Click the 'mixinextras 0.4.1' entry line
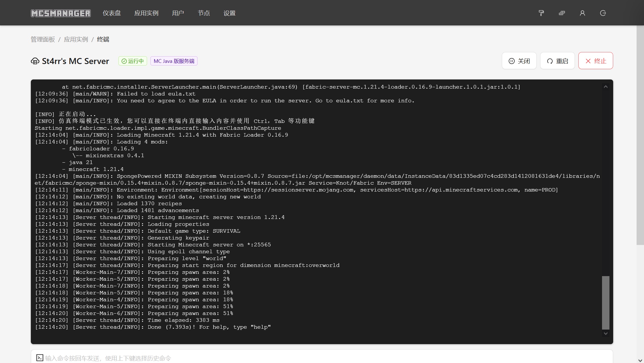This screenshot has width=644, height=363. click(x=108, y=155)
